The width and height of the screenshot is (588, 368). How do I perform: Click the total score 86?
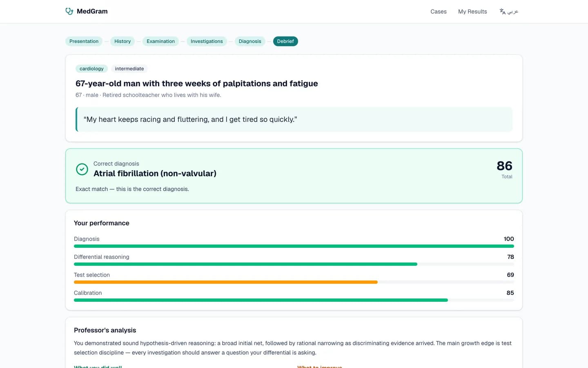point(504,166)
